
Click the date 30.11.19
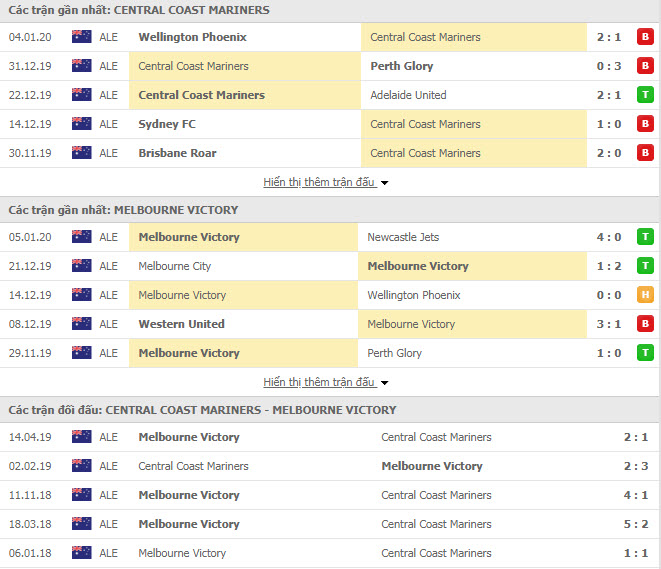[x=30, y=153]
